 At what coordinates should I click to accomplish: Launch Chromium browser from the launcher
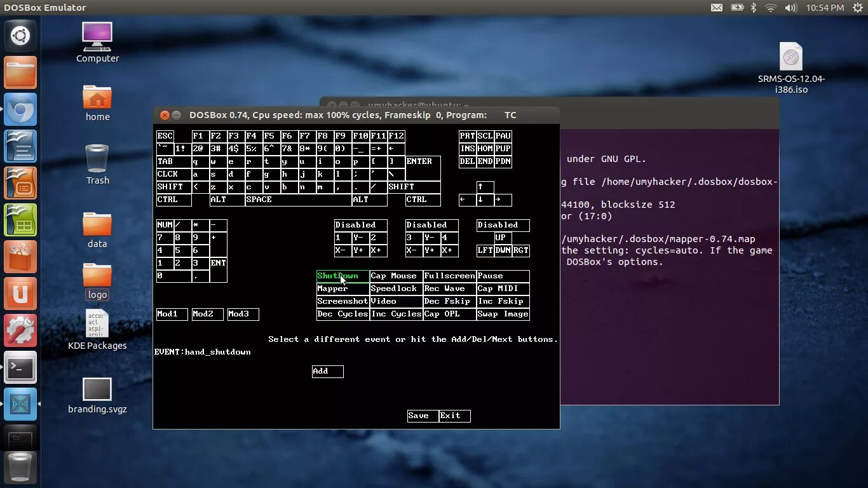(20, 109)
